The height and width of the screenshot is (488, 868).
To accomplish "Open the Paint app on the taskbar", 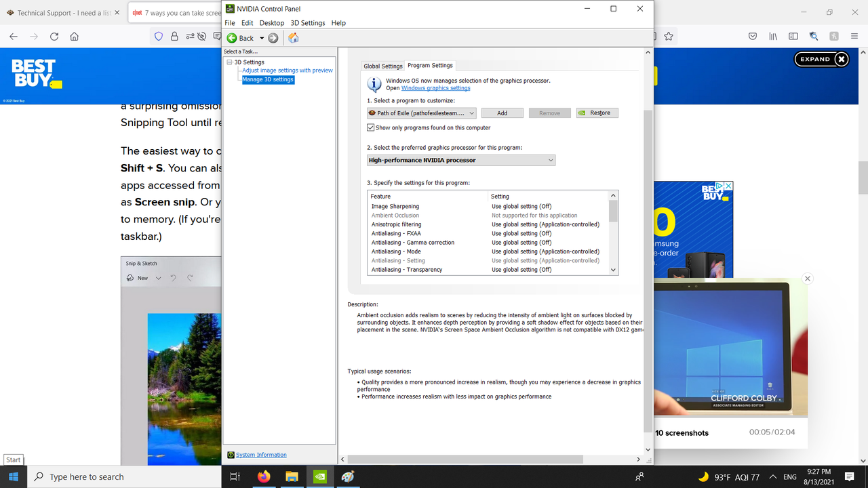I will pyautogui.click(x=348, y=476).
